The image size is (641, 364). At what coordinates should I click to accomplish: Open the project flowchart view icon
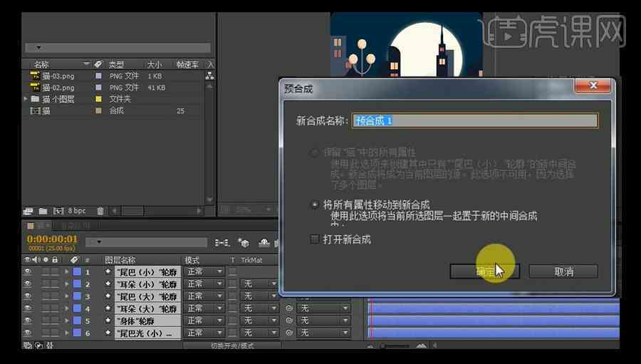click(x=209, y=76)
